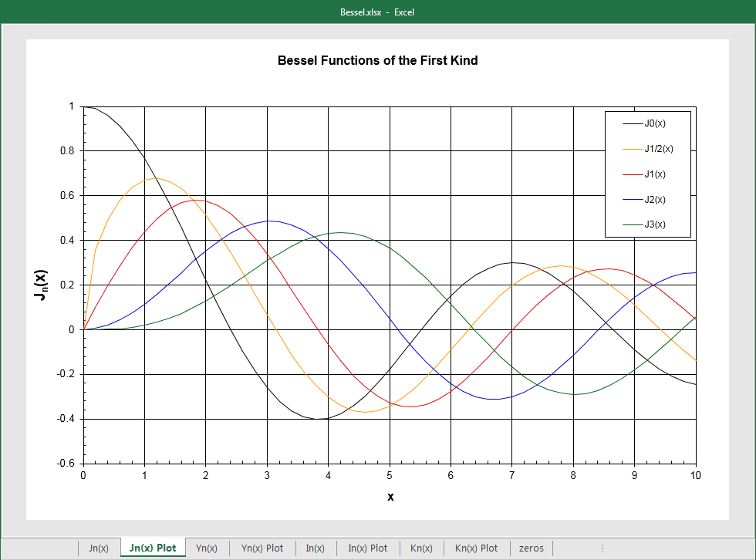Open the In(x) data sheet

pos(316,548)
